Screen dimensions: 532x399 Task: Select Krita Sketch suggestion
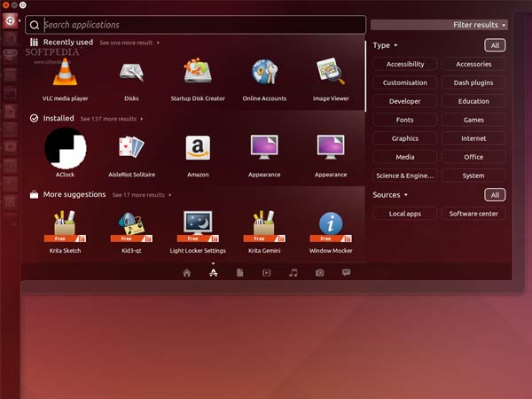[x=65, y=226]
